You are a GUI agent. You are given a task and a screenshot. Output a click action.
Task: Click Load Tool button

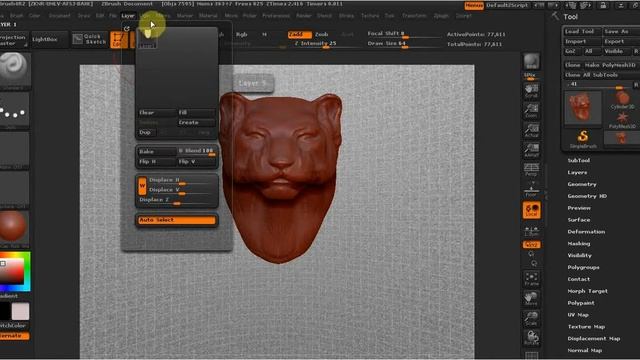(582, 31)
